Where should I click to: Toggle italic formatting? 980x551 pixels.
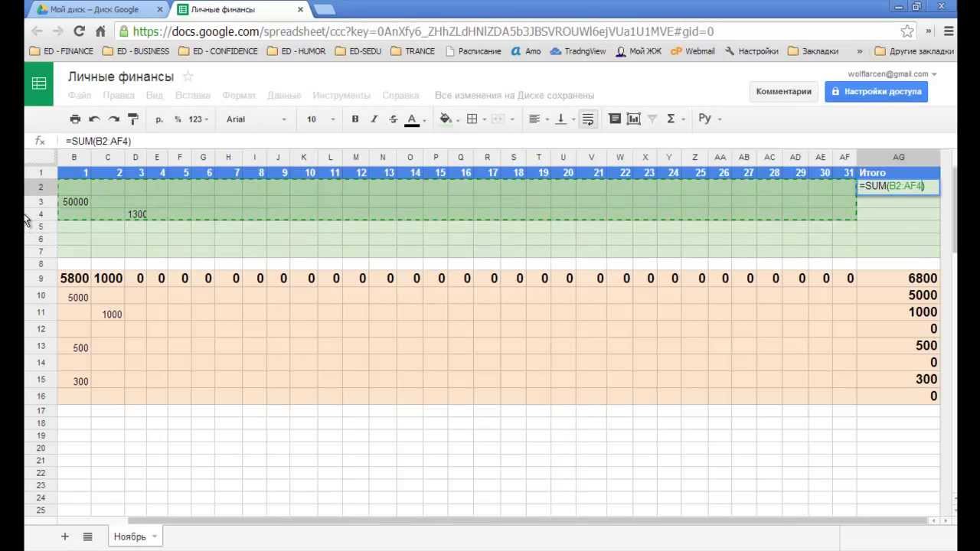[x=374, y=119]
